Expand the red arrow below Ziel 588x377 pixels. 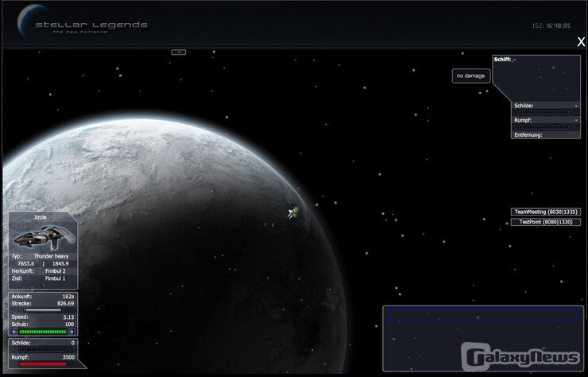[x=43, y=286]
